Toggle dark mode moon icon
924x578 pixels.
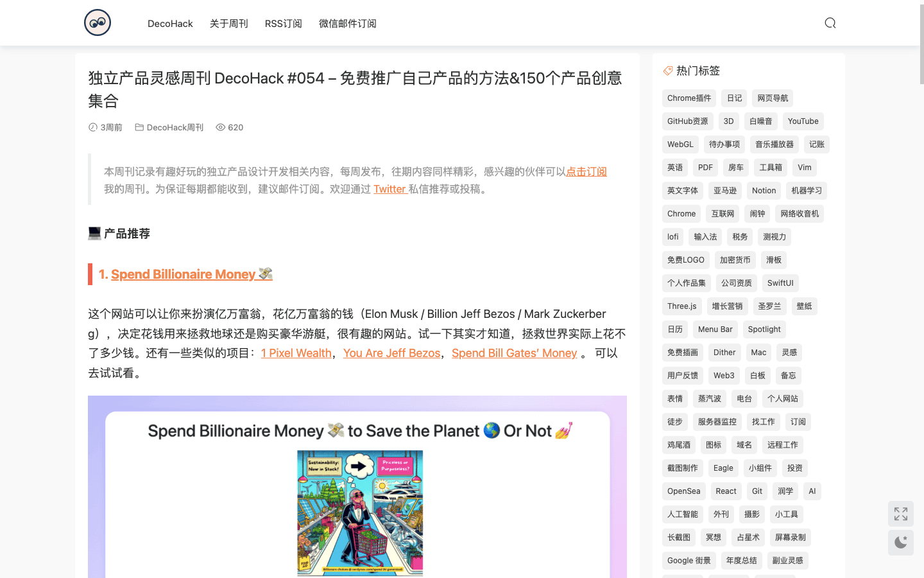click(x=901, y=543)
